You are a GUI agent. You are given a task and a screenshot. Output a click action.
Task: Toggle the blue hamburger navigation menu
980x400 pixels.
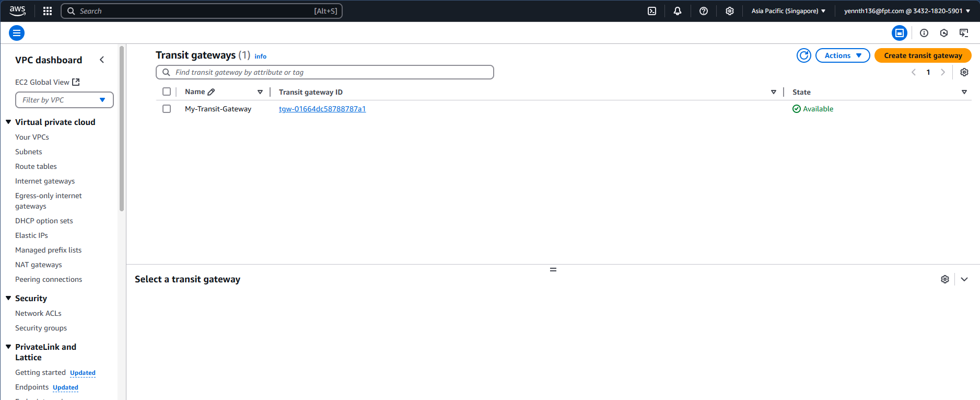tap(17, 33)
